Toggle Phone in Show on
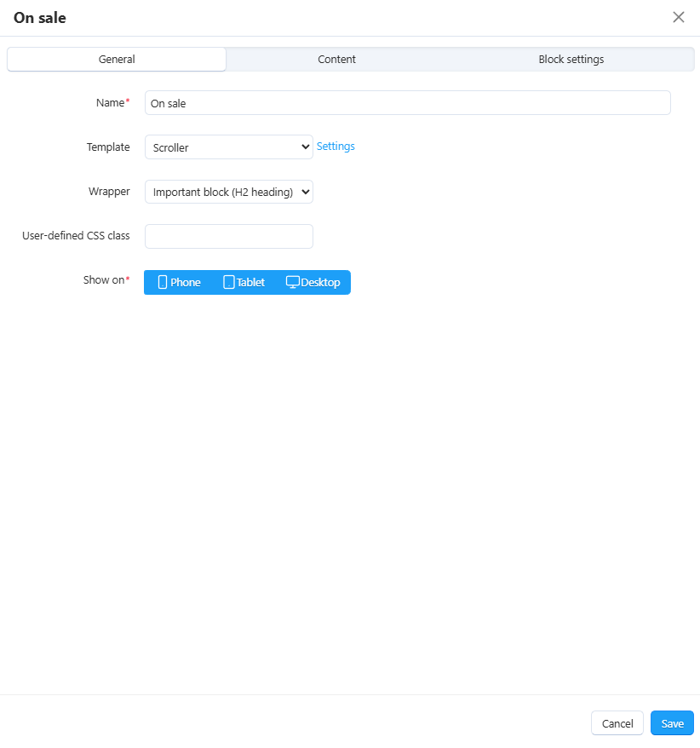700x748 pixels. (180, 282)
